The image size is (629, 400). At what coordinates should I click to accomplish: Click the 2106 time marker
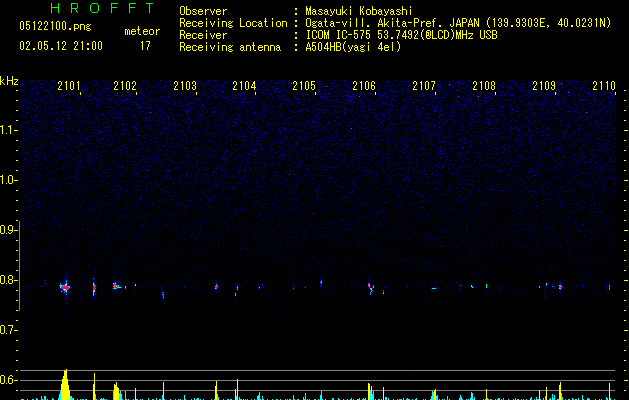[x=364, y=85]
